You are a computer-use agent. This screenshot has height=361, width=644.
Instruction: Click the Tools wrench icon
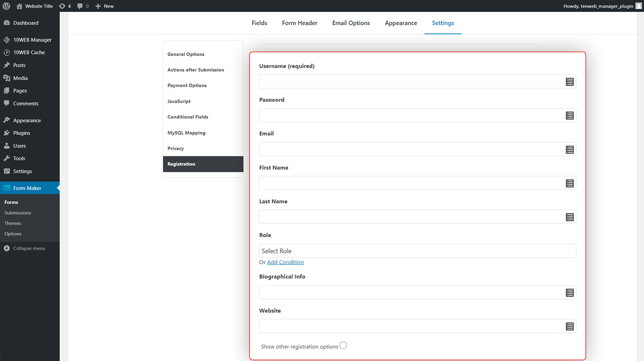tap(7, 158)
